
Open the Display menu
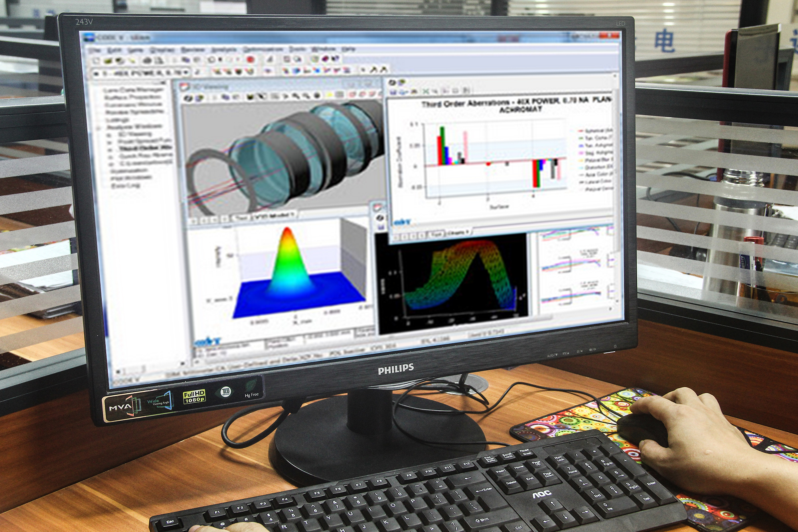click(162, 50)
